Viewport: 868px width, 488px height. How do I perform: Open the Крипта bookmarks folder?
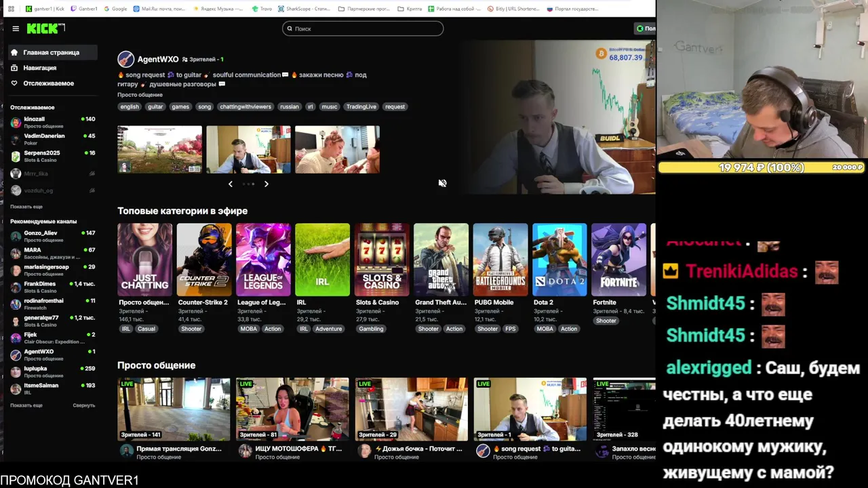[x=410, y=9]
